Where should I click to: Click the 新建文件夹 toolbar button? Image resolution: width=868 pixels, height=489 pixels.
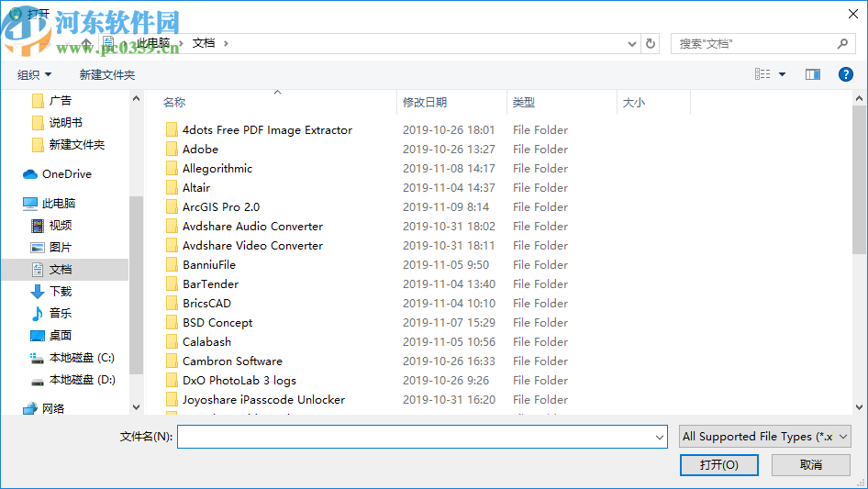pyautogui.click(x=107, y=74)
